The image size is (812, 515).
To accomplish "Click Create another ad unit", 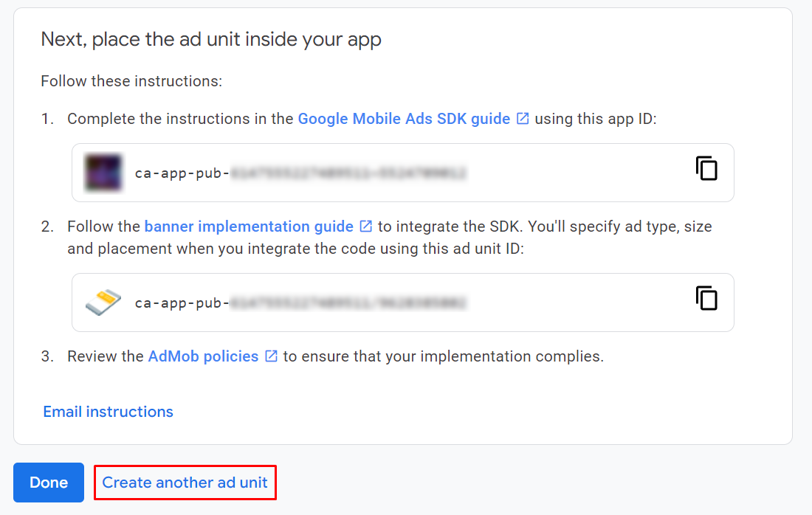I will [x=185, y=483].
